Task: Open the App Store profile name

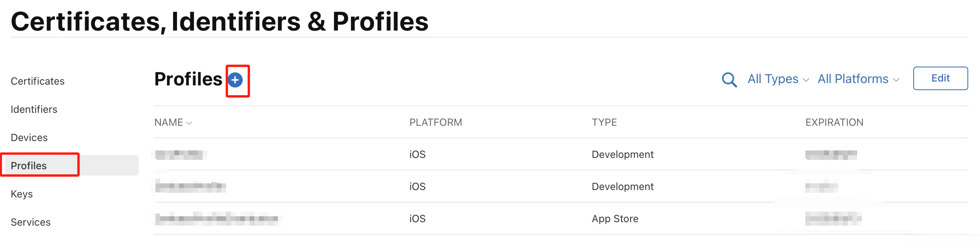Action: 218,219
